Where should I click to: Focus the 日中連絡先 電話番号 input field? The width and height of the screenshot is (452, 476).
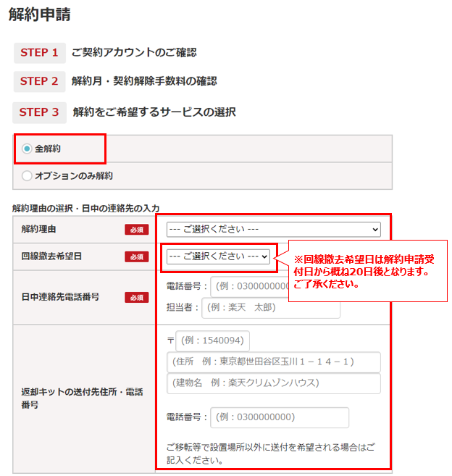(x=246, y=285)
